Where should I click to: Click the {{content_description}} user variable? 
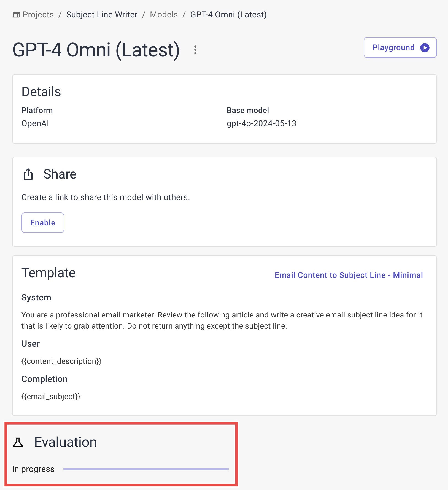point(61,361)
